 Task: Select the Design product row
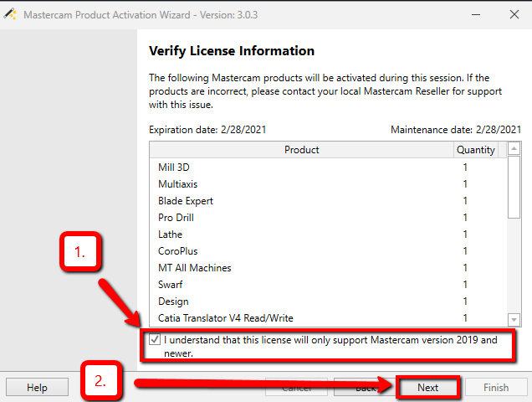[x=328, y=301]
